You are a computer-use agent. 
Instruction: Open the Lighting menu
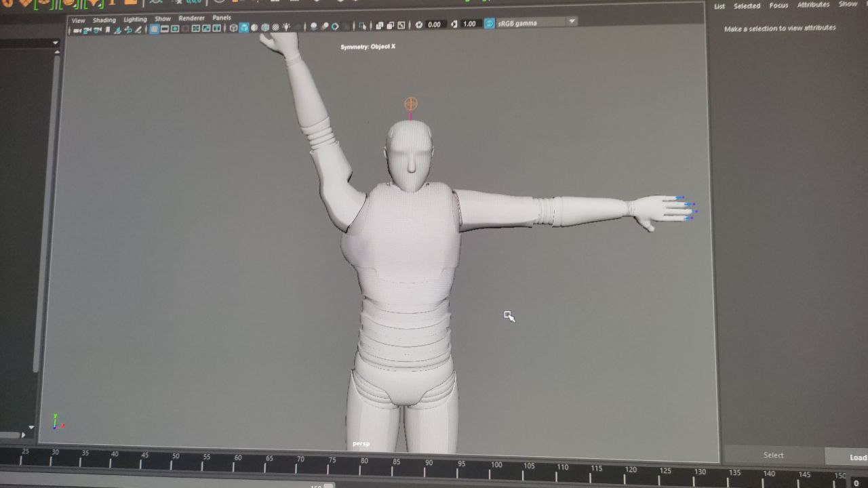(135, 20)
